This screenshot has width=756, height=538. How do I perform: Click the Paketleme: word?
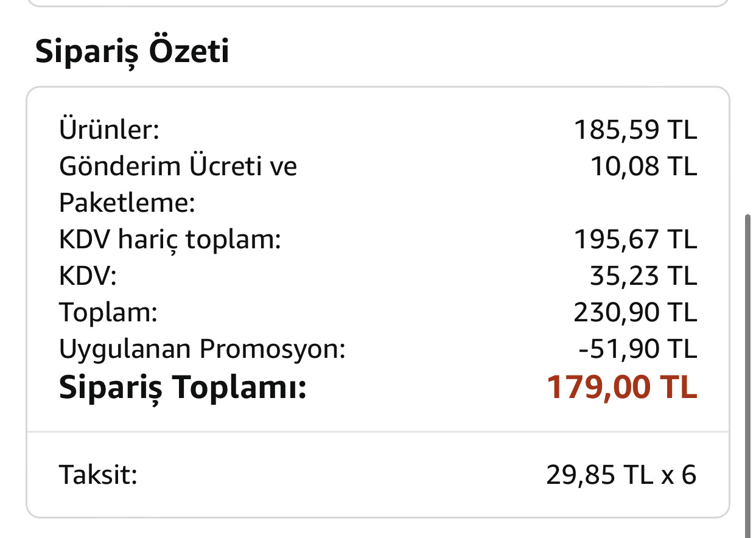coord(127,203)
